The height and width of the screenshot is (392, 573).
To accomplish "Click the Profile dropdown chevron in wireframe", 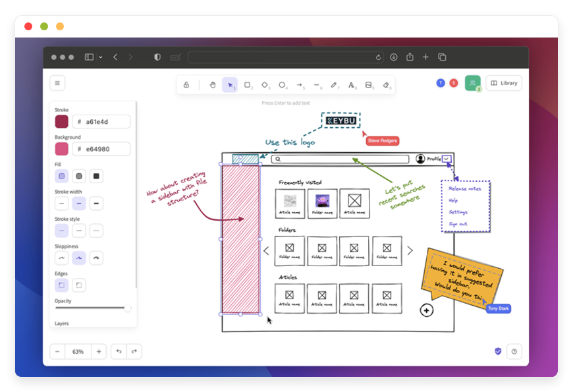I will tap(447, 159).
